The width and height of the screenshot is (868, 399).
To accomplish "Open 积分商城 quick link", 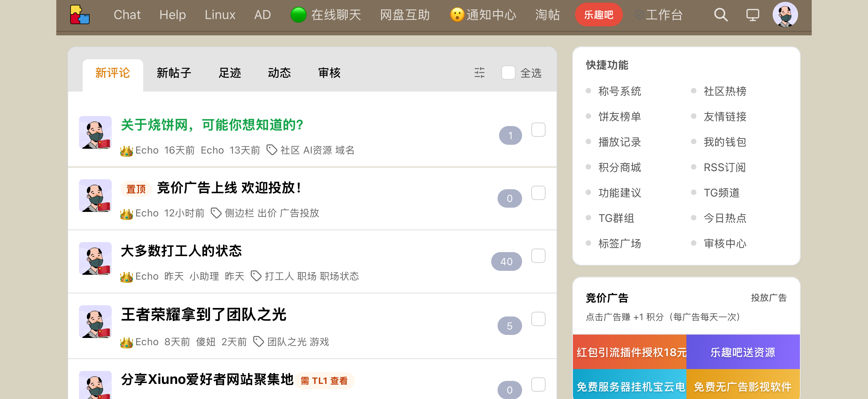I will pos(620,167).
